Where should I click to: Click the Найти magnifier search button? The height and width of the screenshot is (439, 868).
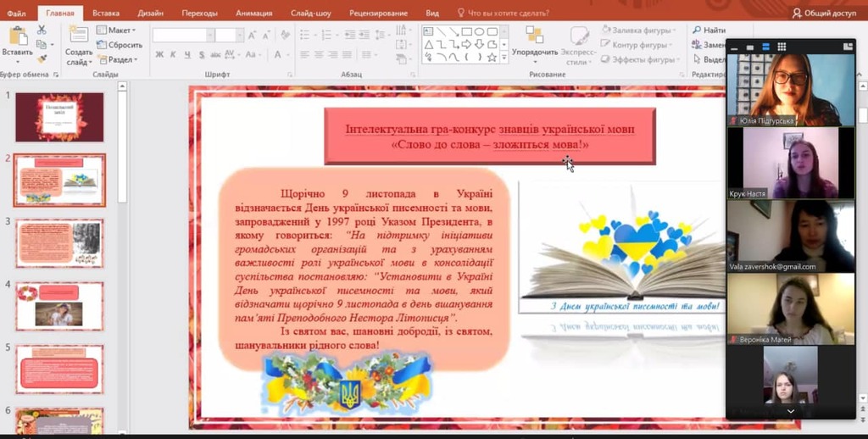pos(709,30)
